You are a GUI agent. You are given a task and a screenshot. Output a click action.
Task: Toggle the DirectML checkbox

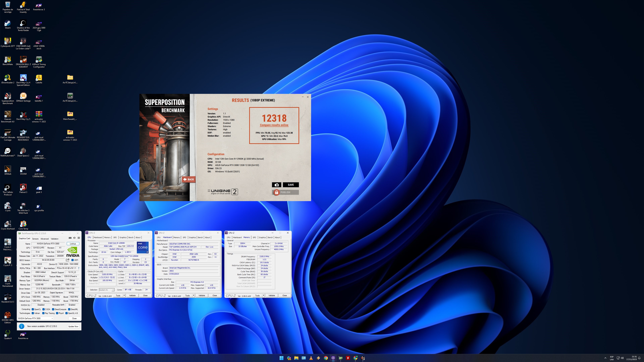pos(69,309)
